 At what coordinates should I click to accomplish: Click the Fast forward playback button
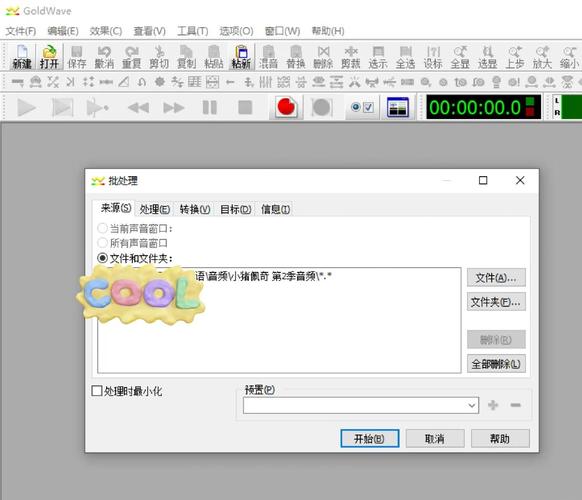coord(173,108)
